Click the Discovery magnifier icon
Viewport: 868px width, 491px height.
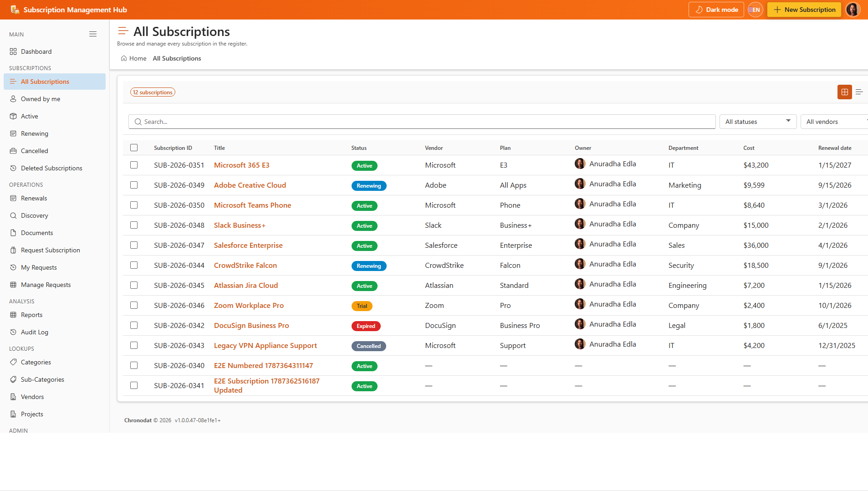pos(13,215)
